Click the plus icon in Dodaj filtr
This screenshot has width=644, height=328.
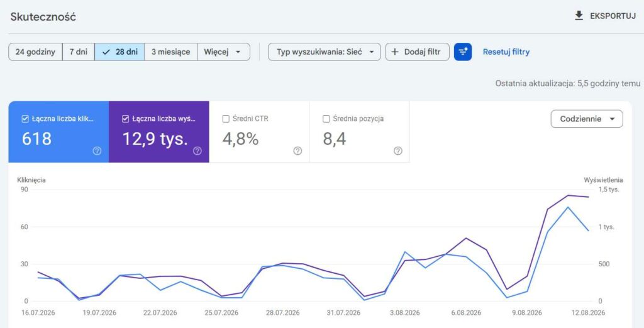[x=395, y=52]
